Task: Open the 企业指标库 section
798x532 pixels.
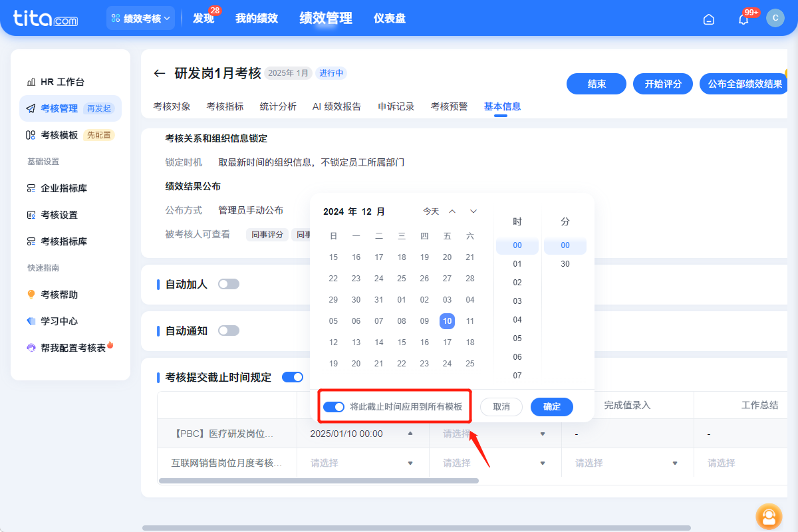Action: pos(65,188)
